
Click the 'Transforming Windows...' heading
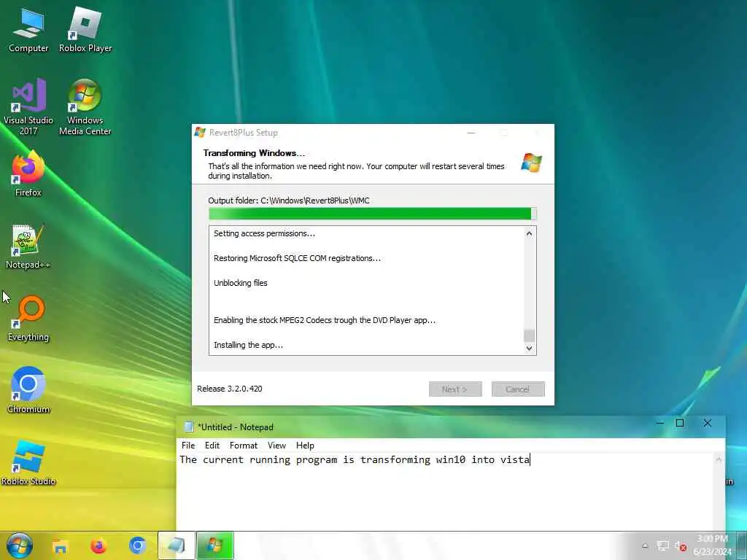point(254,153)
